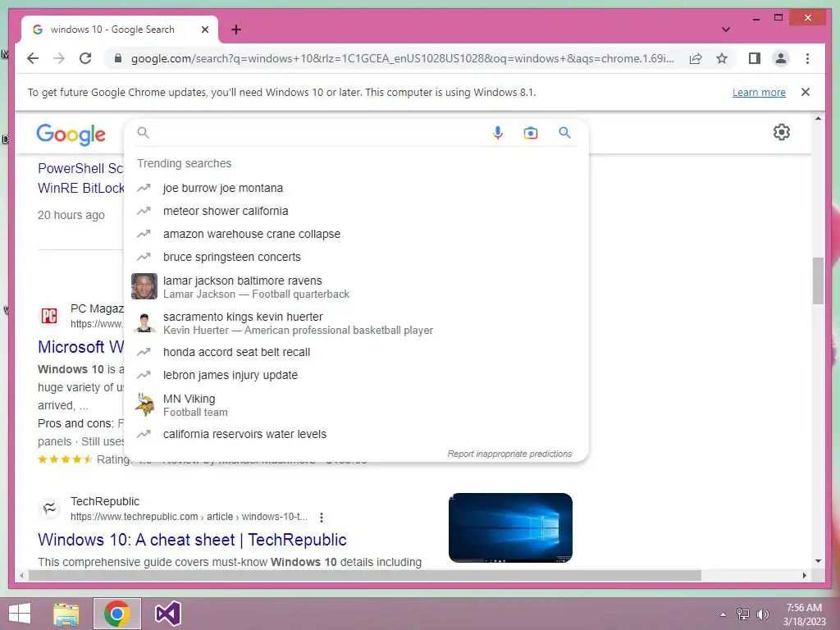This screenshot has width=840, height=630.
Task: Open Chrome's three-dot menu
Action: 807,58
